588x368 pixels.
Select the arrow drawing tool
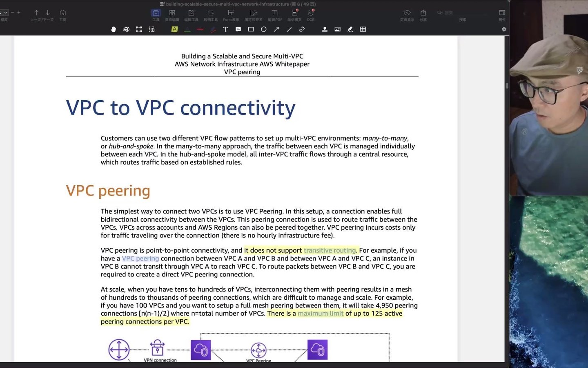(276, 29)
